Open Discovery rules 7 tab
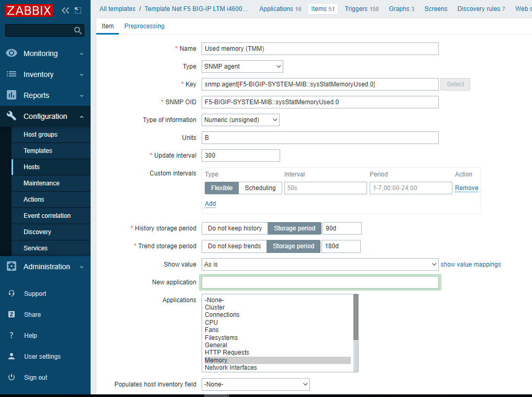 tap(481, 9)
